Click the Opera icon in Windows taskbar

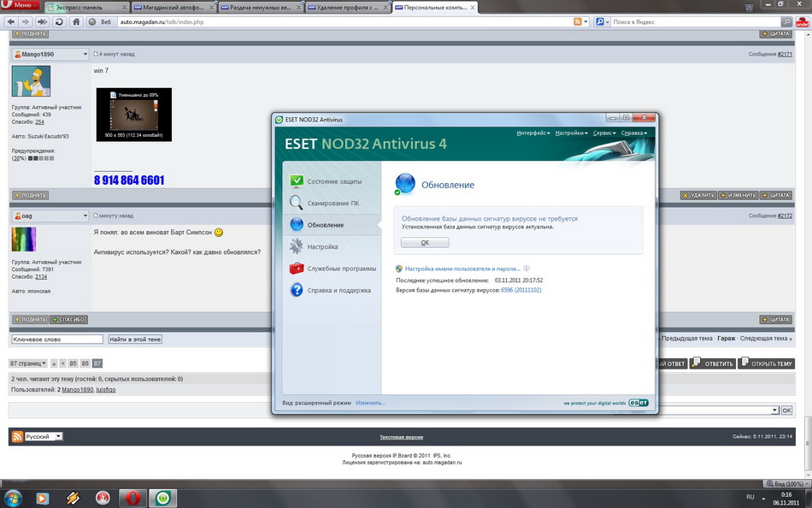132,498
